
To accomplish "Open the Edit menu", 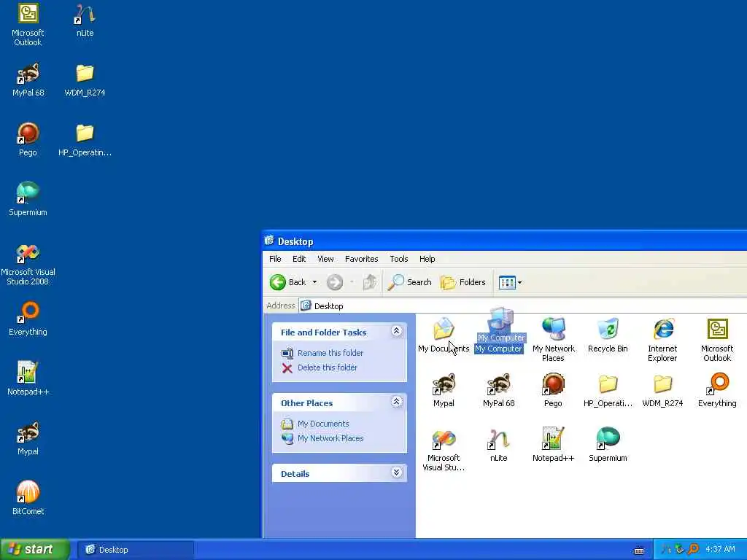I will pyautogui.click(x=299, y=259).
